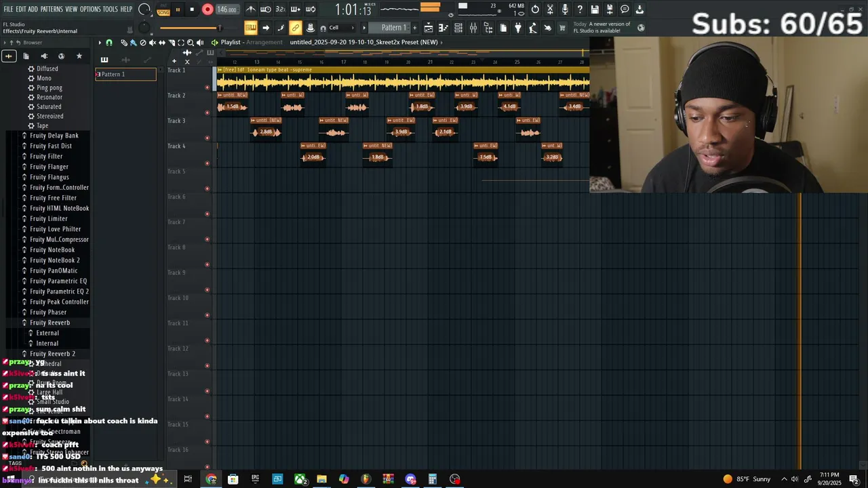
Task: Click the main pitch knob
Action: [x=144, y=28]
